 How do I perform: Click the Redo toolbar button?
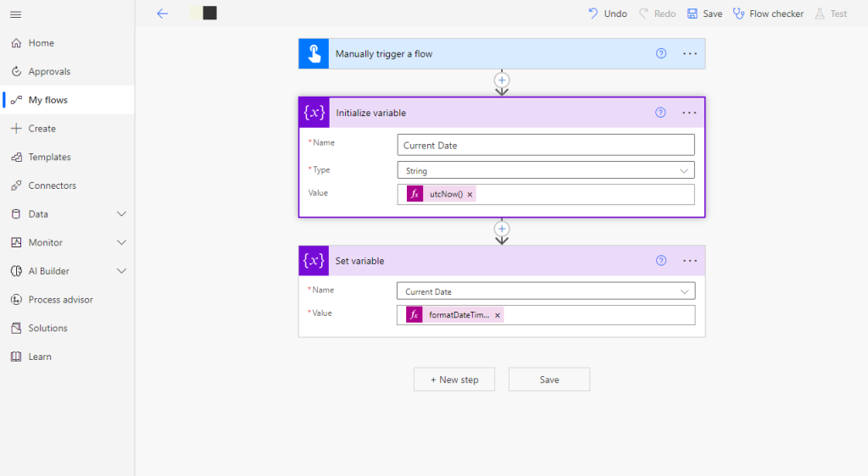(x=657, y=14)
